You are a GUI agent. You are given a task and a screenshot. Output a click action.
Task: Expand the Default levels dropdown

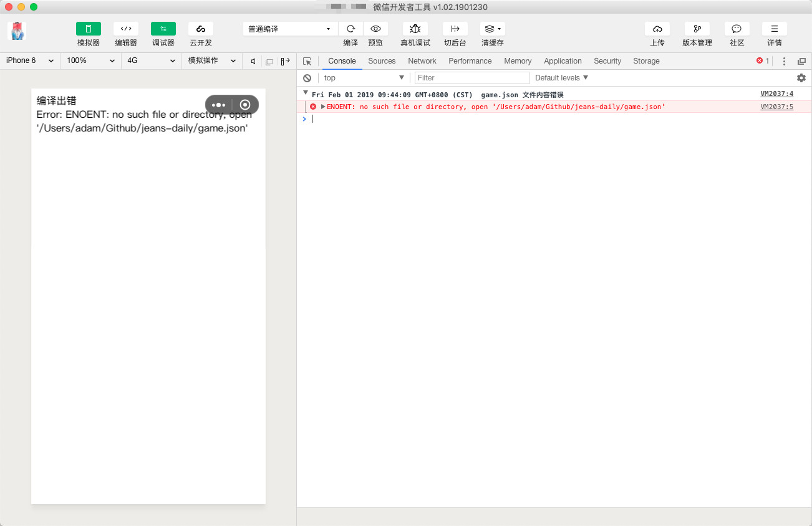tap(561, 78)
